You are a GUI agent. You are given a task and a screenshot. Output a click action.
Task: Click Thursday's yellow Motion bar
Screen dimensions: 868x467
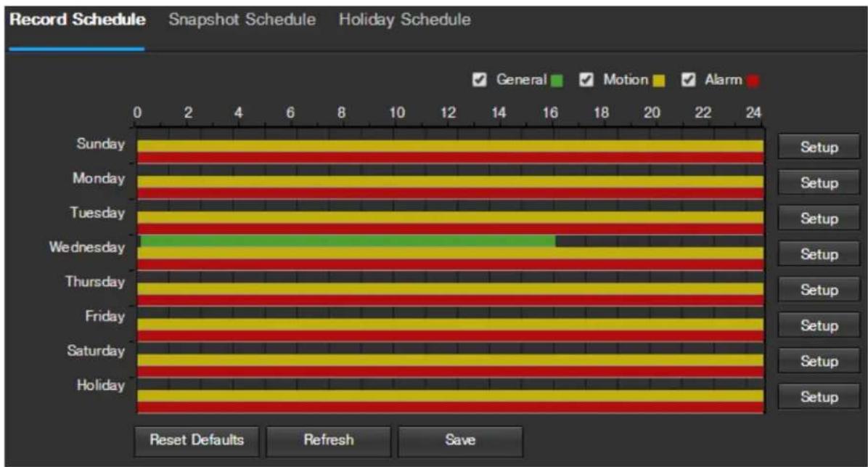(451, 288)
